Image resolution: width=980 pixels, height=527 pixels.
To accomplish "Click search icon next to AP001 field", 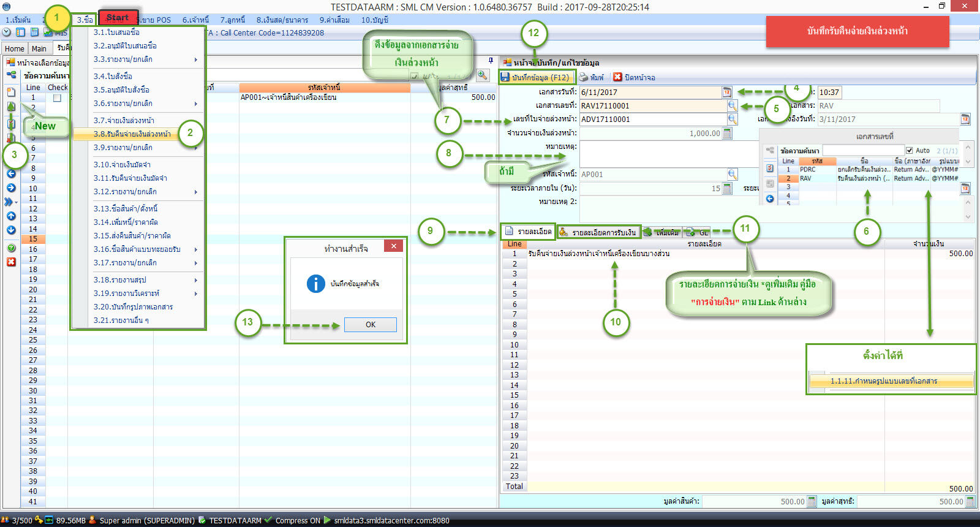I will pos(732,174).
